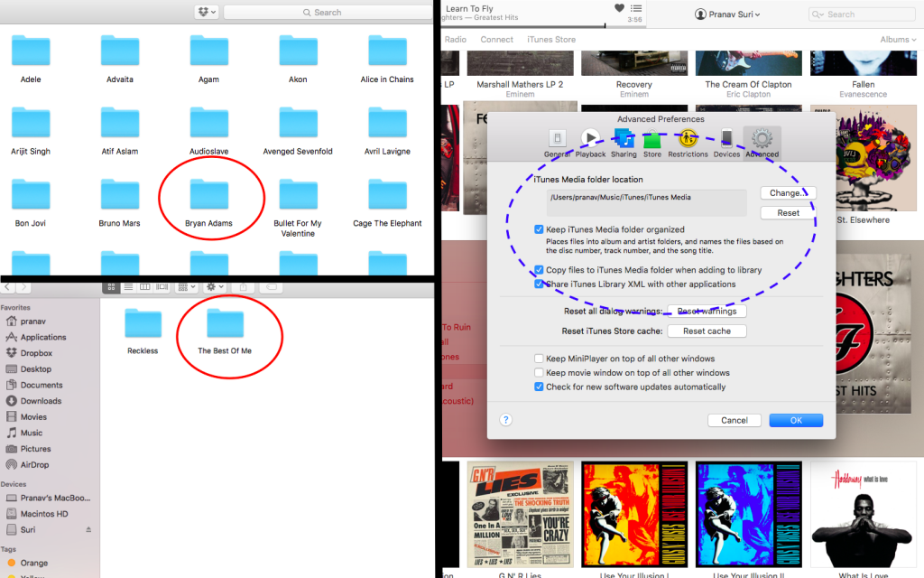This screenshot has height=578, width=924.
Task: Eject the Suri drive
Action: pos(88,529)
